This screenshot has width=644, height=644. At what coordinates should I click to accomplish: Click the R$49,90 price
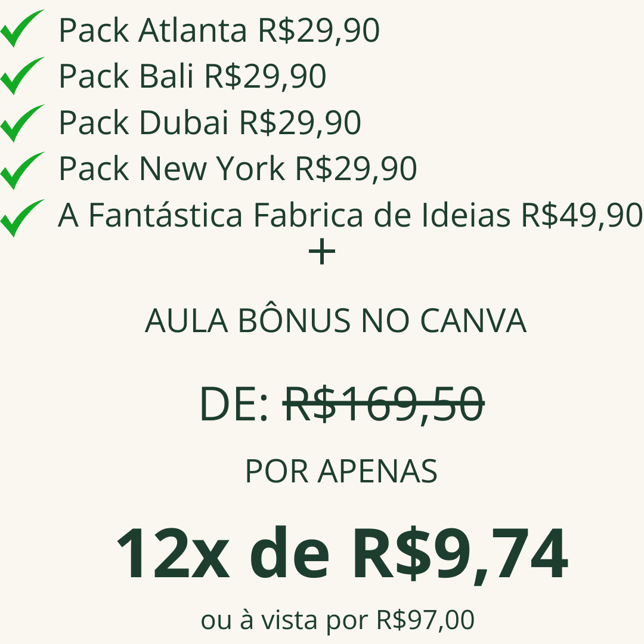click(582, 215)
